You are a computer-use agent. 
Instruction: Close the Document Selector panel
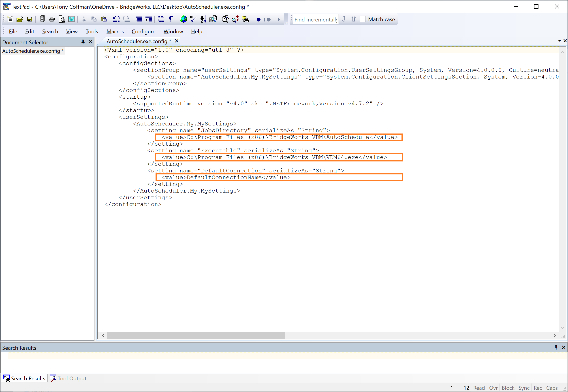[90, 42]
